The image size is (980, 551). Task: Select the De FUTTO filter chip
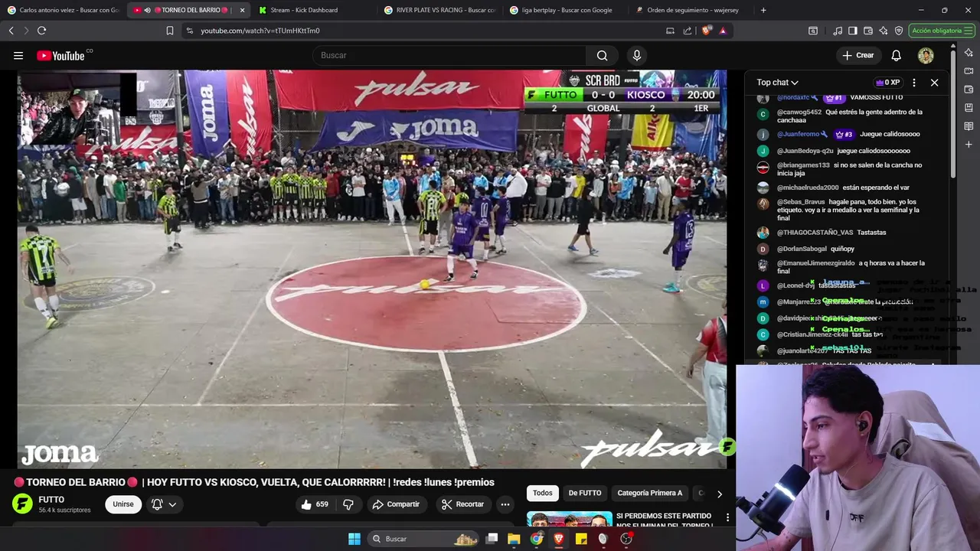[585, 493]
